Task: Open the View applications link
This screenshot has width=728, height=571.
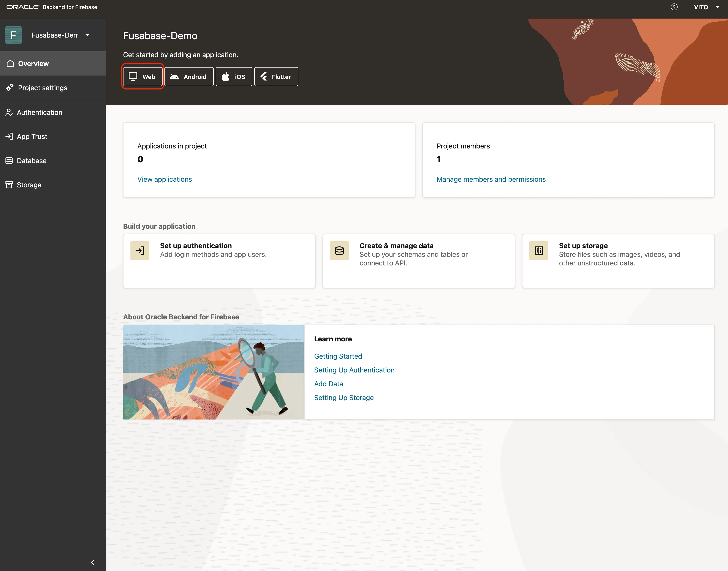Action: tap(165, 179)
